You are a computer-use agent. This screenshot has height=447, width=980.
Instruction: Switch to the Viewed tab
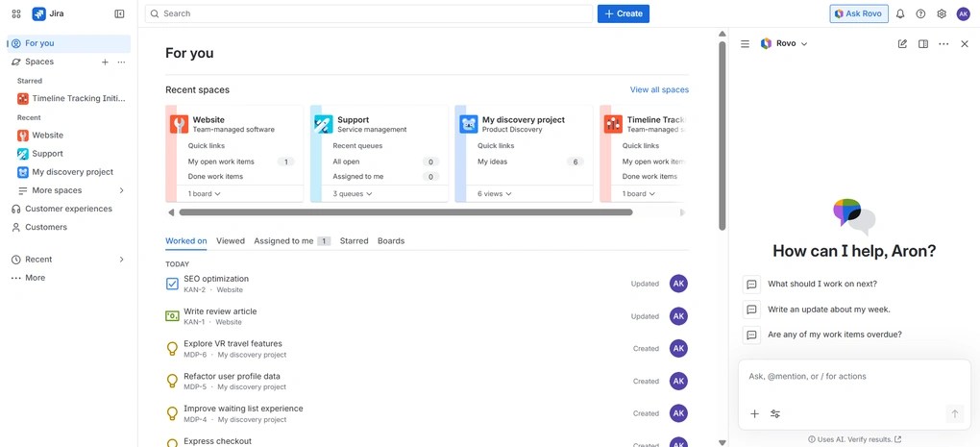(231, 240)
